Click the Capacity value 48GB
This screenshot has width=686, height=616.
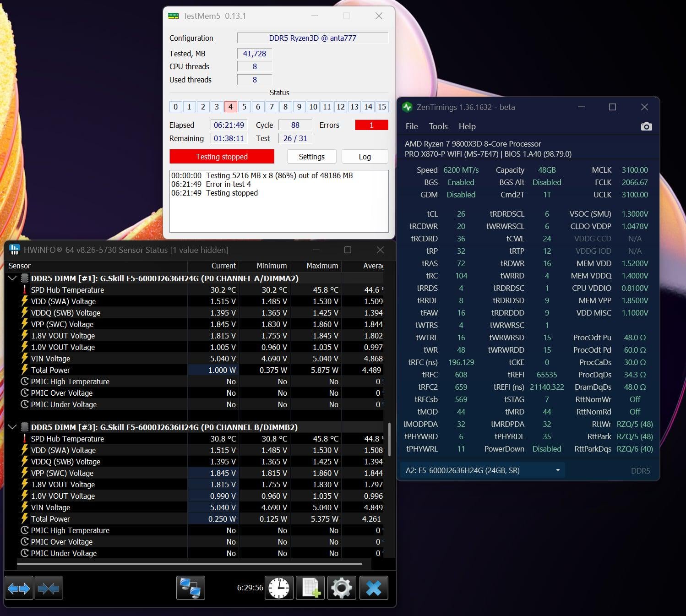point(547,170)
